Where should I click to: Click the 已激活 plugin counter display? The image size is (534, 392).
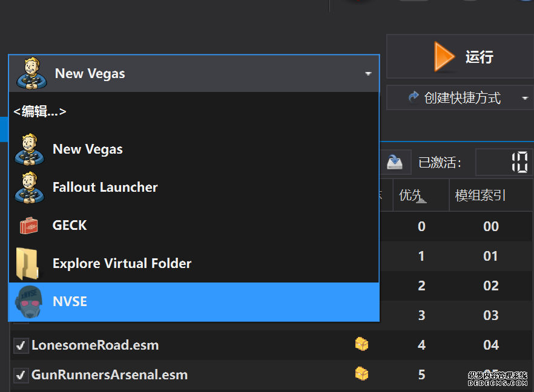pos(504,162)
